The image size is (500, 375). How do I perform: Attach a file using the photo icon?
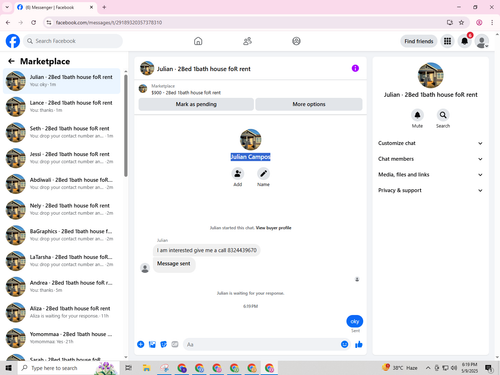pyautogui.click(x=152, y=344)
